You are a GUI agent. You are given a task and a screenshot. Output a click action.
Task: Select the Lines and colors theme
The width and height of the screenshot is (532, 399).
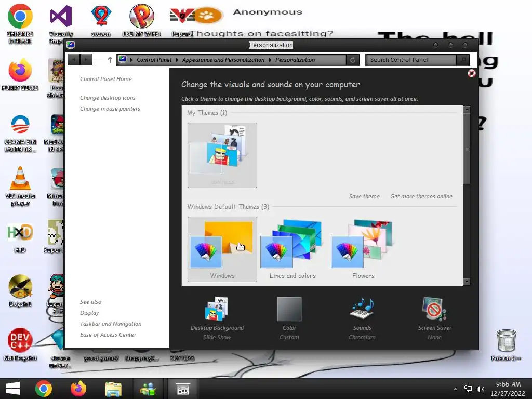[x=292, y=249]
